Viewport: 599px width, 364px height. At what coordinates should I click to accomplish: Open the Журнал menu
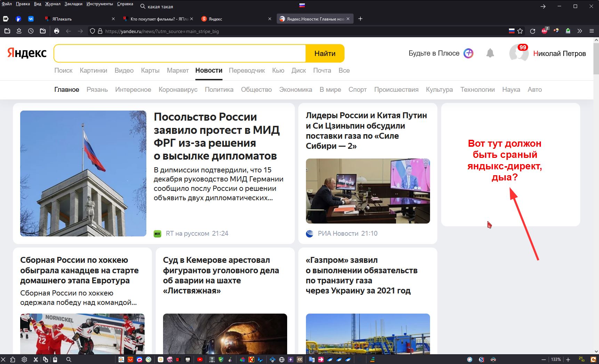coord(52,4)
